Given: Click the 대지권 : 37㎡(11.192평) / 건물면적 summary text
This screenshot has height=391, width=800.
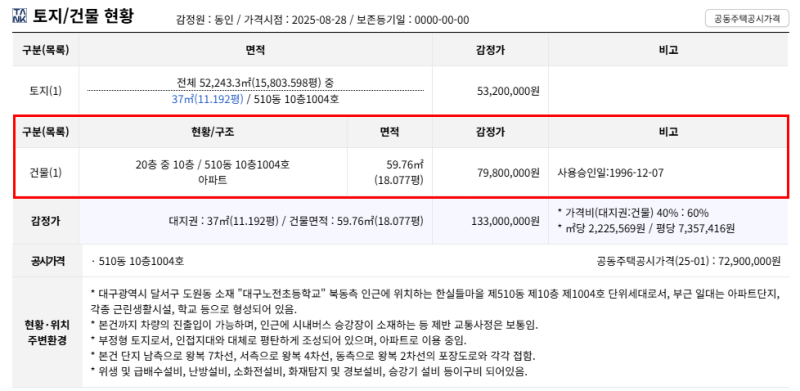Looking at the screenshot, I should (x=296, y=222).
